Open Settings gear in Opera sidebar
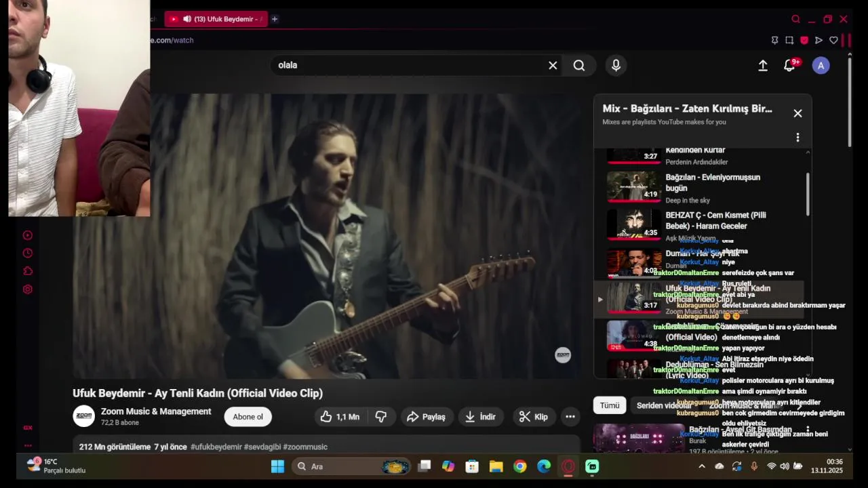This screenshot has width=868, height=488. click(28, 289)
